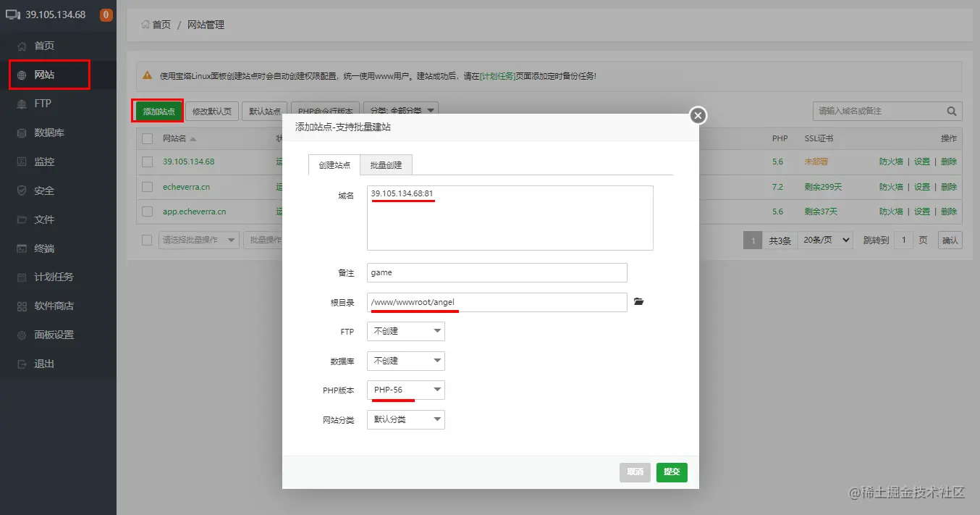This screenshot has height=515, width=980.
Task: Click the 提交 submit button
Action: click(x=672, y=472)
